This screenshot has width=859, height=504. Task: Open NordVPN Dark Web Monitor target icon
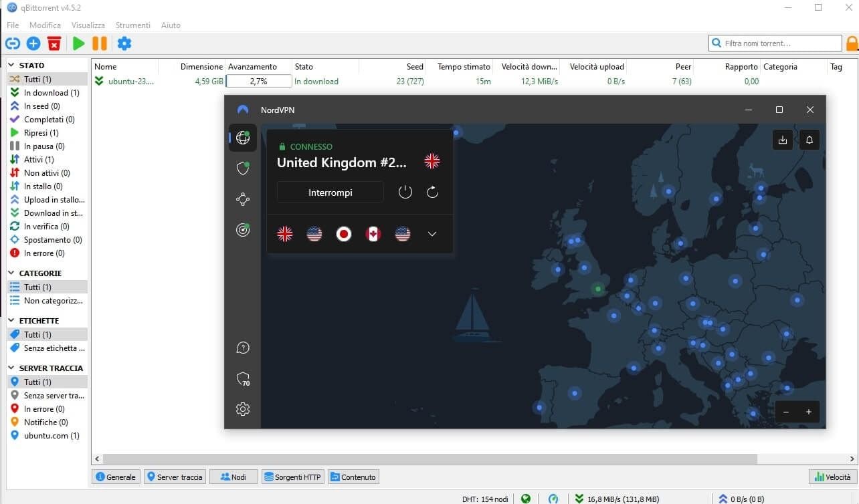tap(243, 230)
